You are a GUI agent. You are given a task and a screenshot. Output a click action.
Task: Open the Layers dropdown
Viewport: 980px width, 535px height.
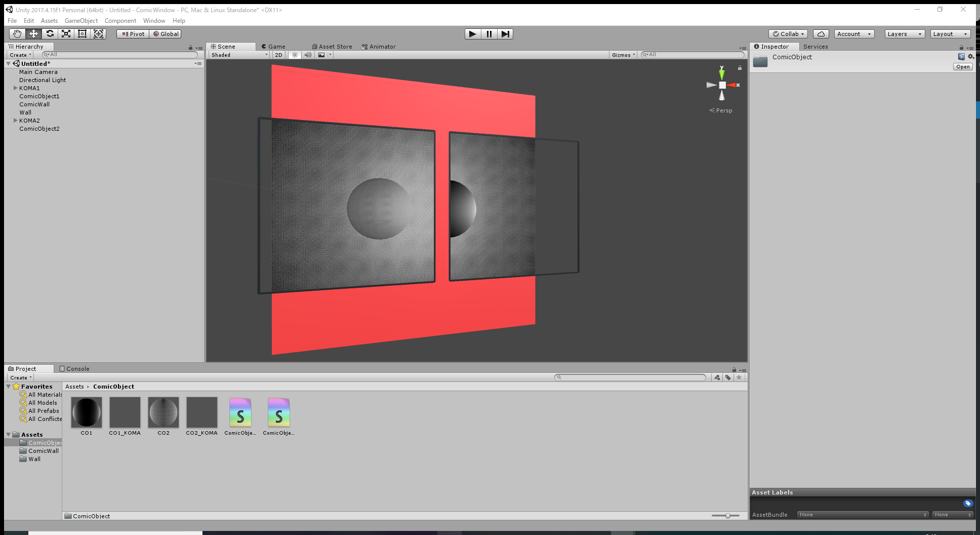905,34
